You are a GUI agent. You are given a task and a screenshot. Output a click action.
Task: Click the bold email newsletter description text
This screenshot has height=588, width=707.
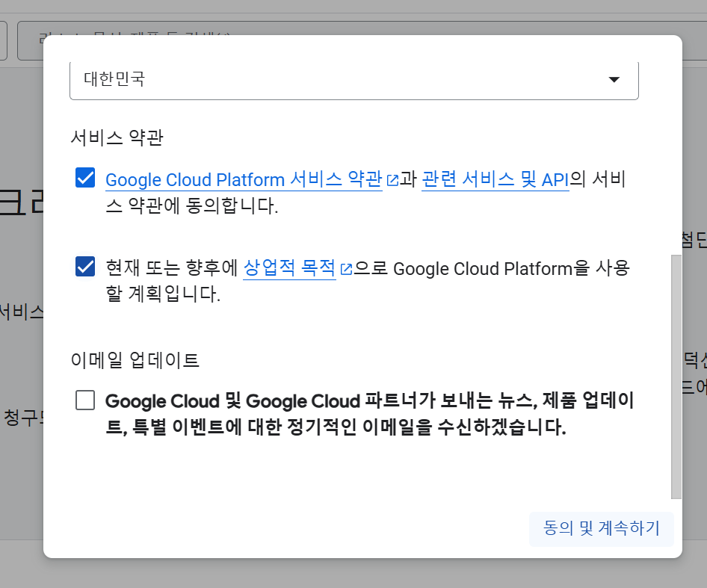click(369, 414)
